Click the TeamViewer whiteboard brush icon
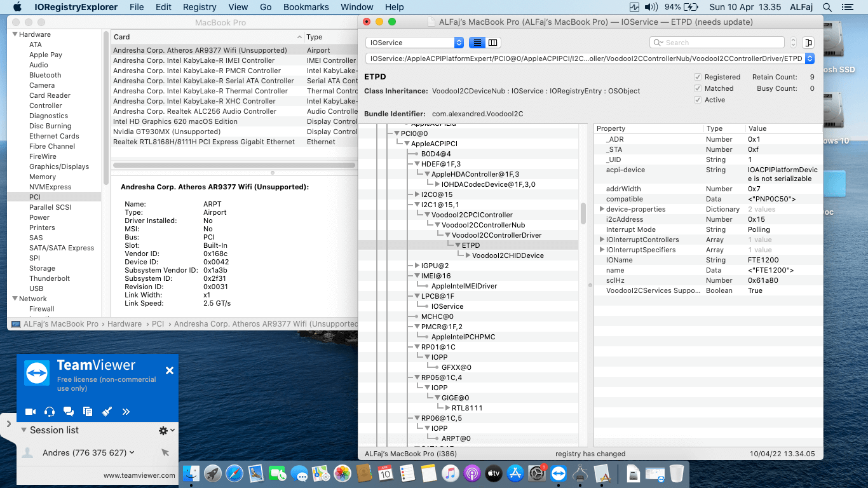This screenshot has height=488, width=868. 107,412
